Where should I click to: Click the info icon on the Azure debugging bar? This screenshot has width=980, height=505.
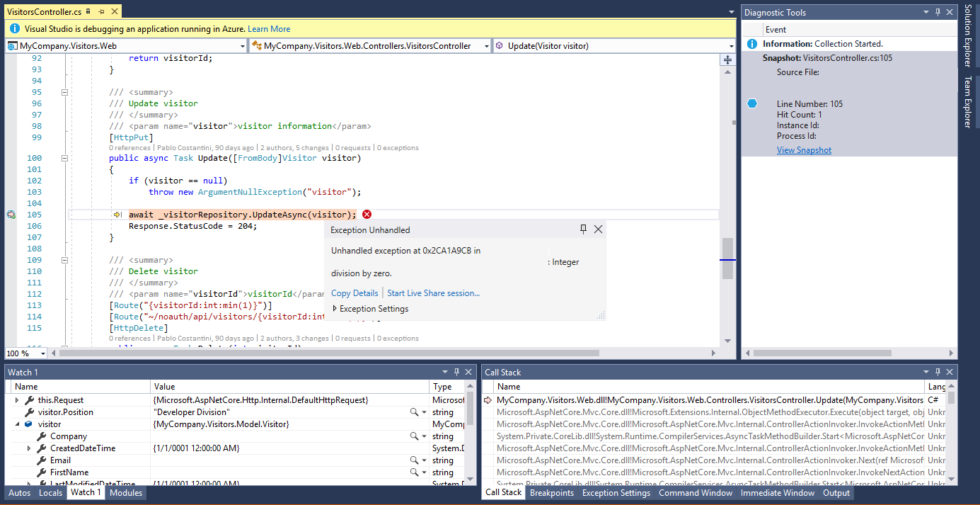tap(13, 28)
